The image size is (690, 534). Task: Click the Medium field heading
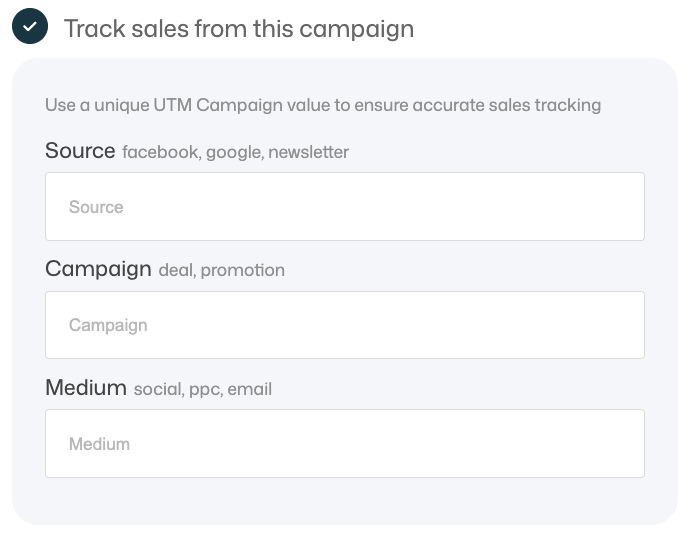click(86, 387)
